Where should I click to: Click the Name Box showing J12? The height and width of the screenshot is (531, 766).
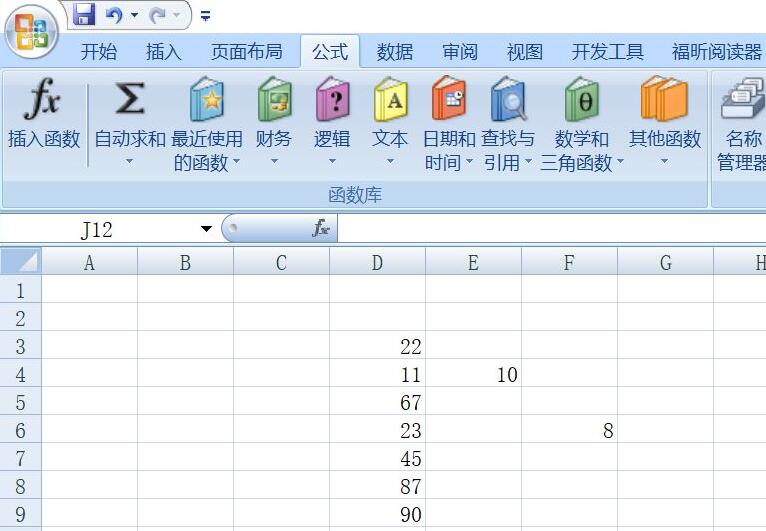98,229
